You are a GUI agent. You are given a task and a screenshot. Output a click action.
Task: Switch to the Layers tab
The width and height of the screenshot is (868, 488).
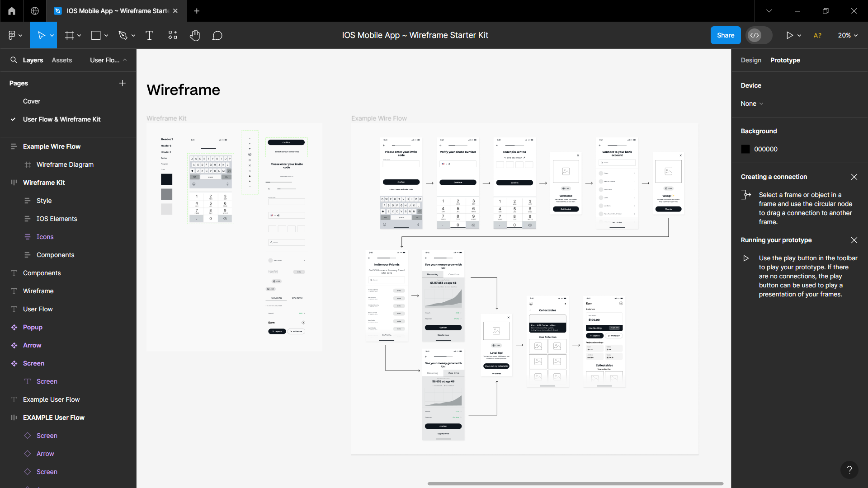coord(33,60)
